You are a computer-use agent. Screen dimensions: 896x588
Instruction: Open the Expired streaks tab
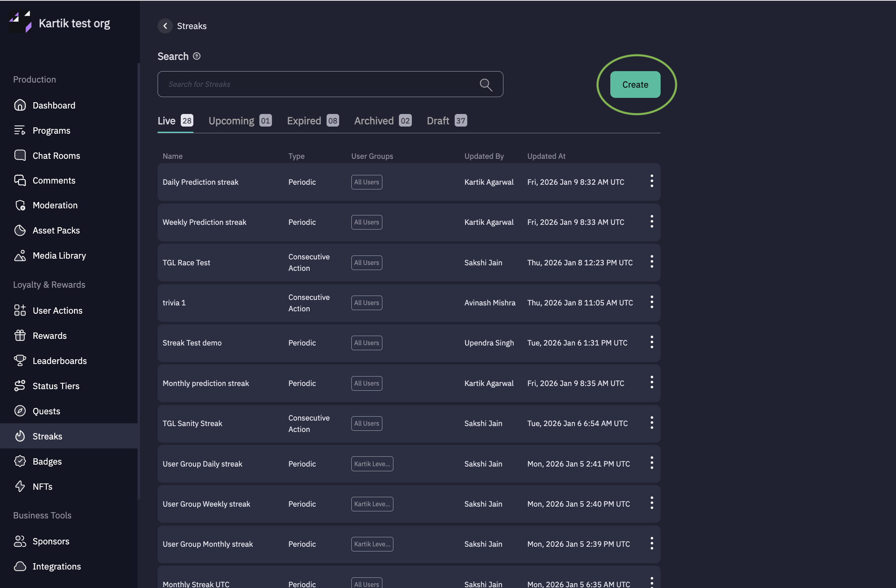click(x=312, y=121)
